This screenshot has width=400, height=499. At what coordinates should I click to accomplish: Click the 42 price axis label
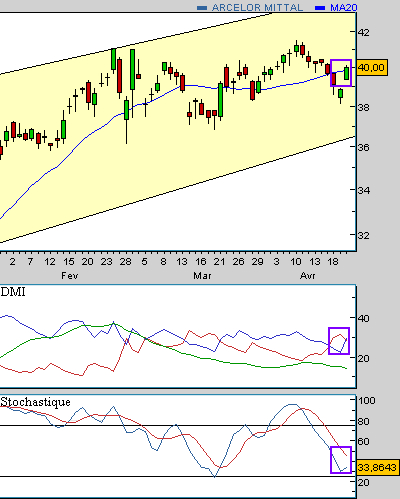pyautogui.click(x=364, y=32)
